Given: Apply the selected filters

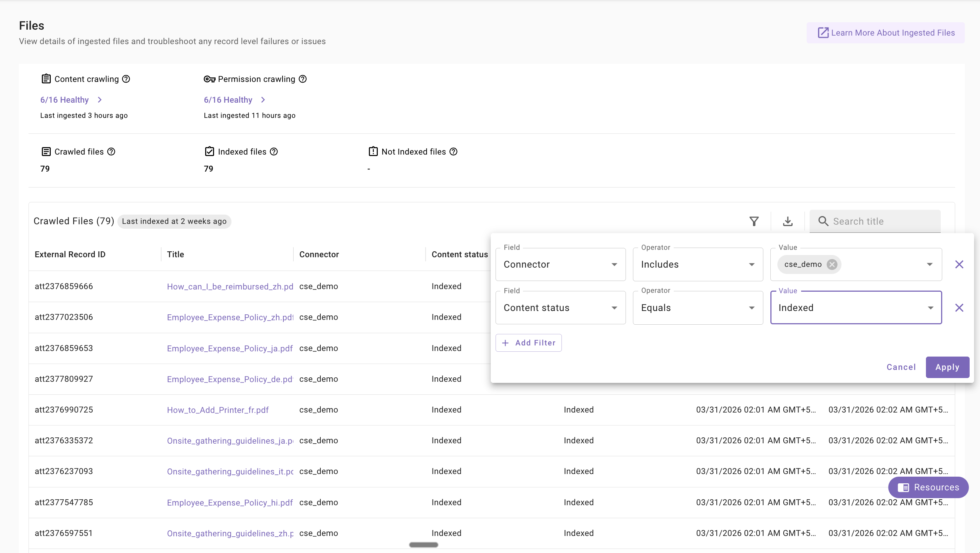Looking at the screenshot, I should pyautogui.click(x=947, y=367).
